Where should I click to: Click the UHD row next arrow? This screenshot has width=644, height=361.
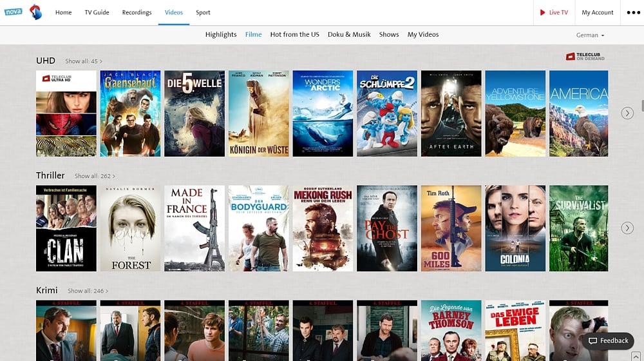[627, 113]
